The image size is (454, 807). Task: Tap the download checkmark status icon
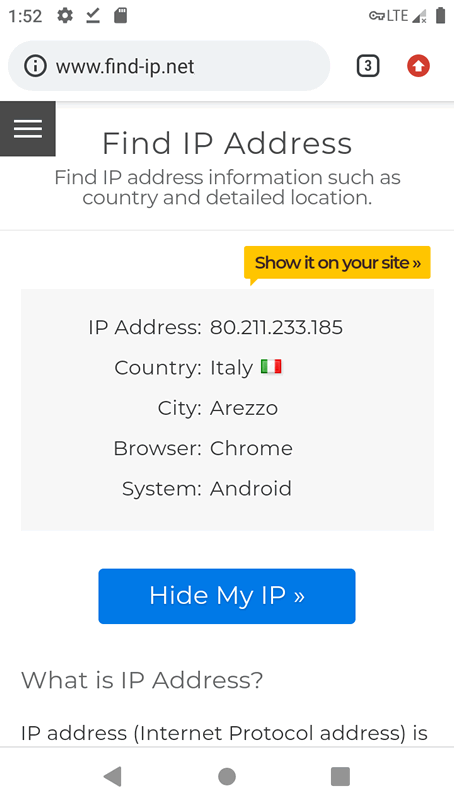93,16
